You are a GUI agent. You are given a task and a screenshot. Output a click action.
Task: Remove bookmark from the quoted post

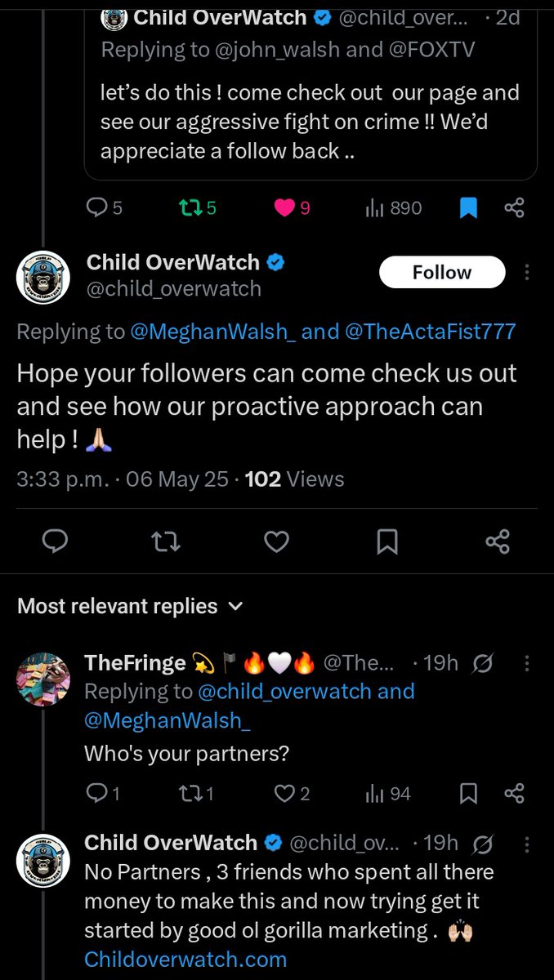(x=468, y=208)
